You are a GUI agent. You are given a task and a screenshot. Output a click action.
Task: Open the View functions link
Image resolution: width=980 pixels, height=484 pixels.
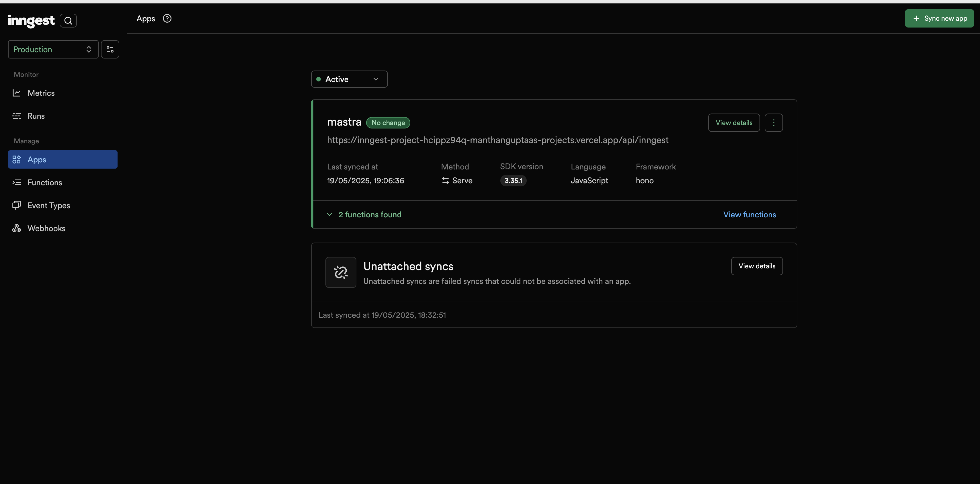pos(749,214)
